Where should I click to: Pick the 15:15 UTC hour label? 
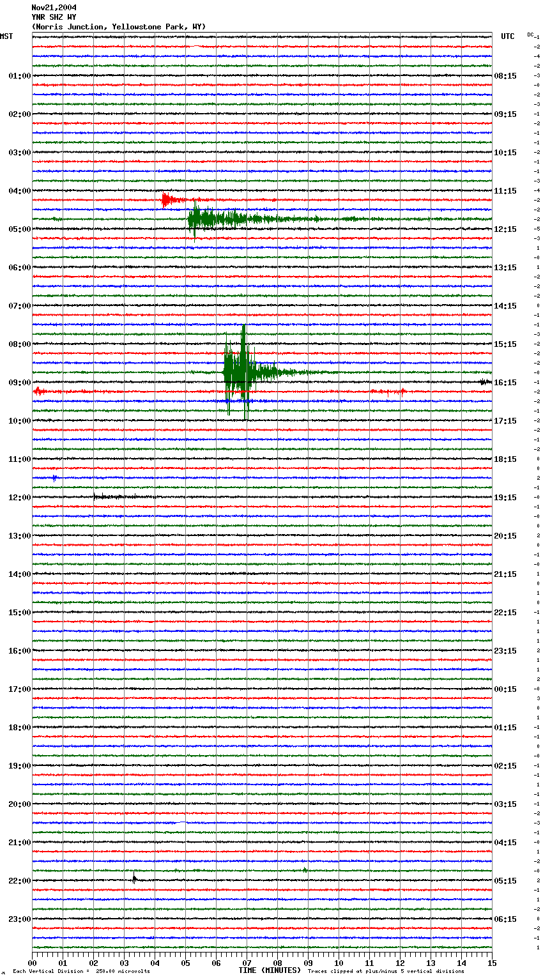click(505, 344)
